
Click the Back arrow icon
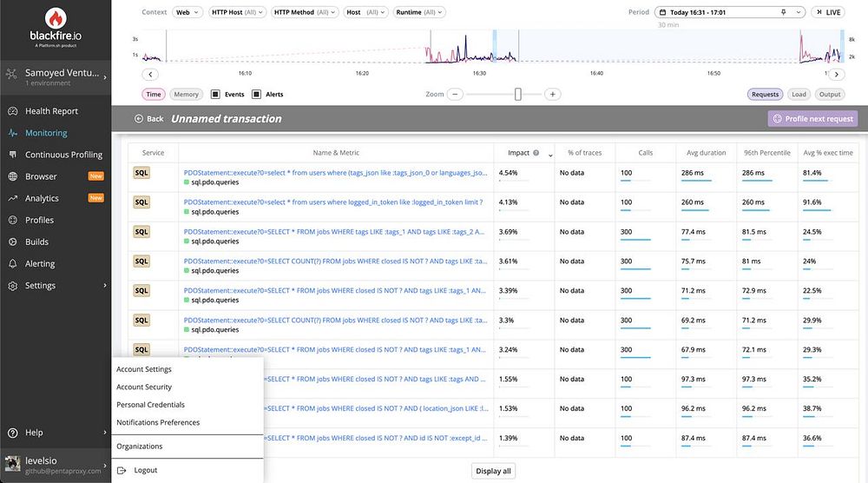click(x=138, y=118)
